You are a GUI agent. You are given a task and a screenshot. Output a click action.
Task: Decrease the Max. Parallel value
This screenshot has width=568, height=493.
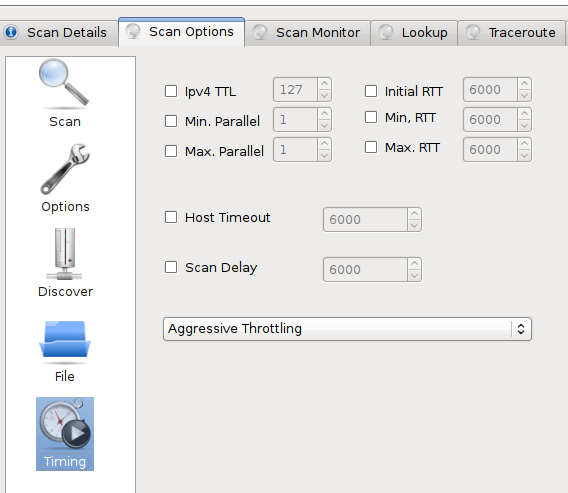point(324,156)
